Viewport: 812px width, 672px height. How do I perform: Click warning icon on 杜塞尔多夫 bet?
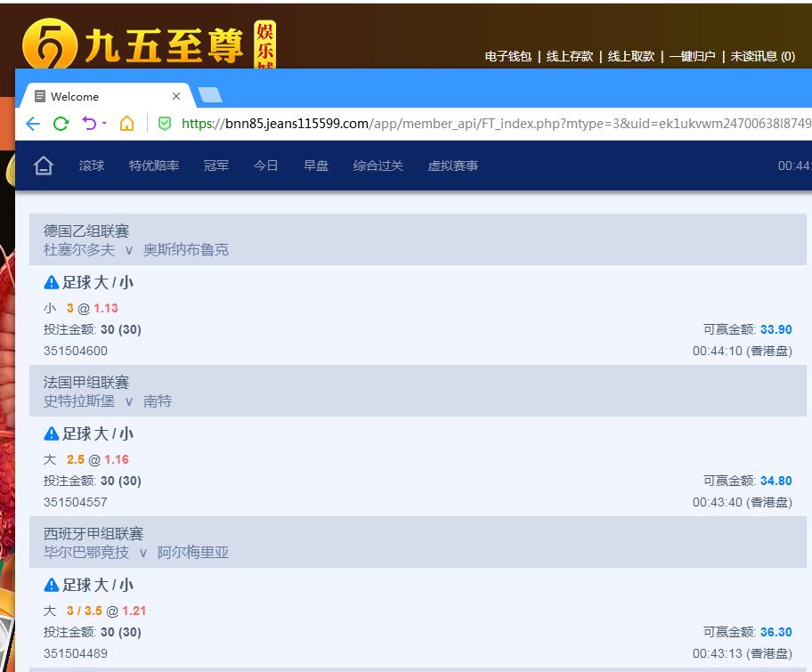[52, 283]
